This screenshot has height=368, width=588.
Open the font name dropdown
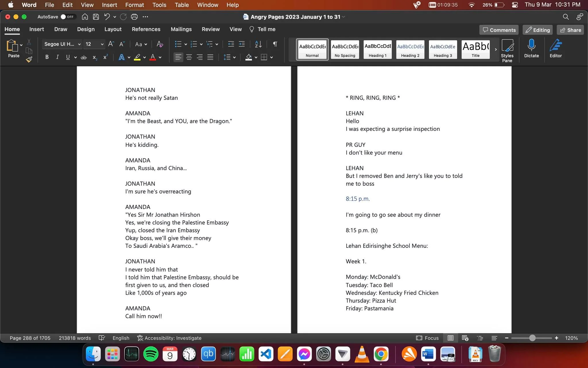pyautogui.click(x=62, y=44)
